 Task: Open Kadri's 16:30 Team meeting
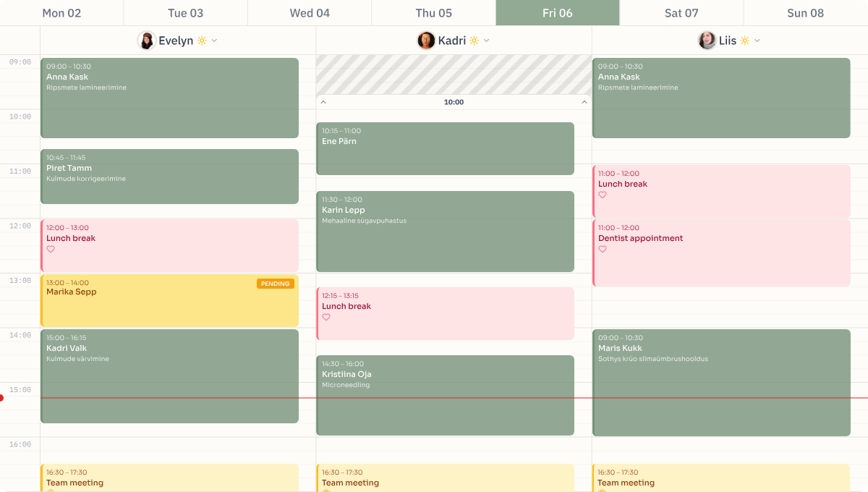[445, 478]
